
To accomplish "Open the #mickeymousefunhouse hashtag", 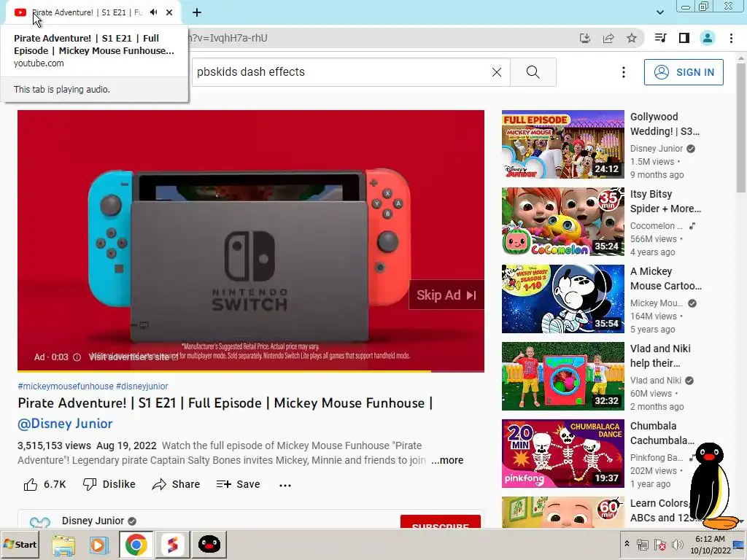I will pyautogui.click(x=66, y=386).
